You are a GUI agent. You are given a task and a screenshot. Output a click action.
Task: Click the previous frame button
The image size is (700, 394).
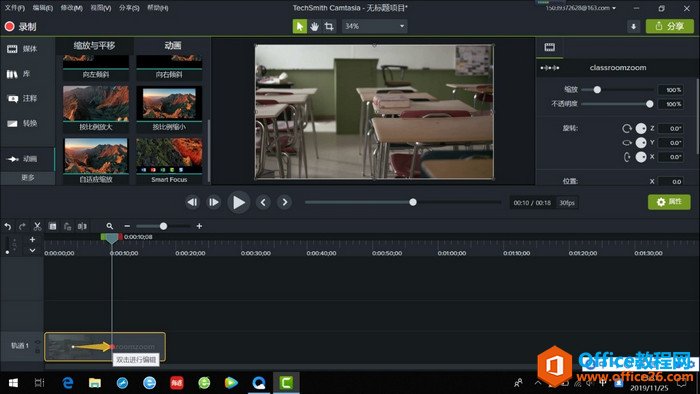(x=192, y=202)
